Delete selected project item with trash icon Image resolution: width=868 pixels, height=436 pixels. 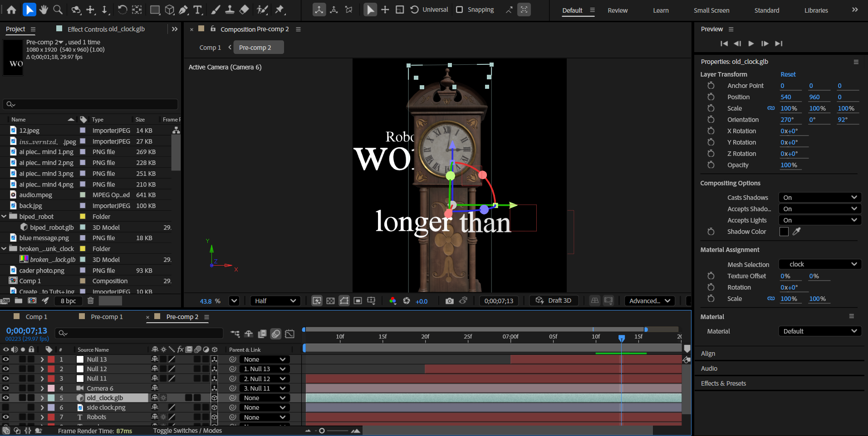point(90,300)
